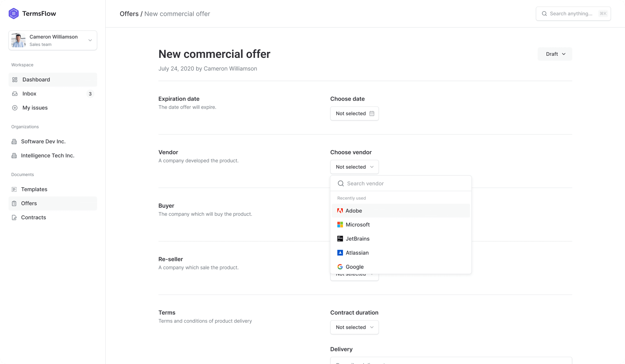Image resolution: width=625 pixels, height=364 pixels.
Task: Click the Templates document icon
Action: 14,189
